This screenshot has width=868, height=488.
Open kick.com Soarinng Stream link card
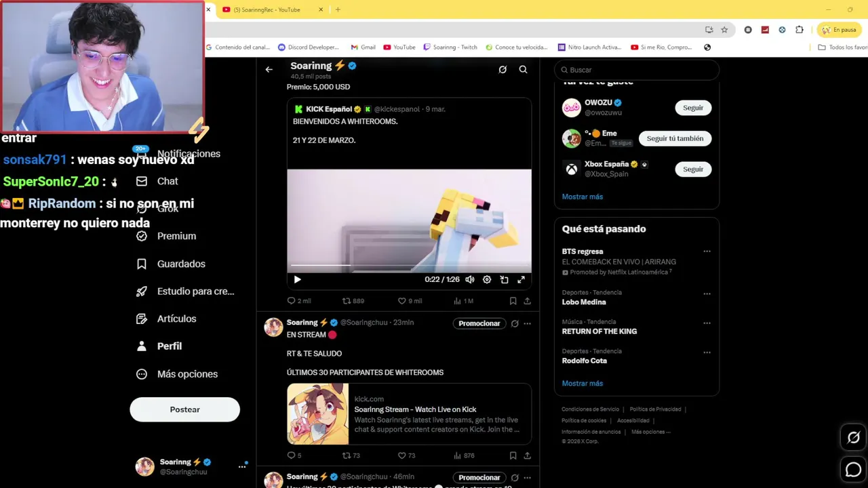click(x=409, y=414)
